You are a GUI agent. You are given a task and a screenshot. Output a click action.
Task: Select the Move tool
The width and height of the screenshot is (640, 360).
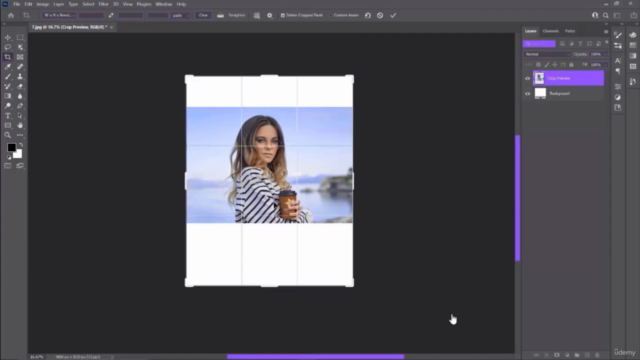pos(8,38)
